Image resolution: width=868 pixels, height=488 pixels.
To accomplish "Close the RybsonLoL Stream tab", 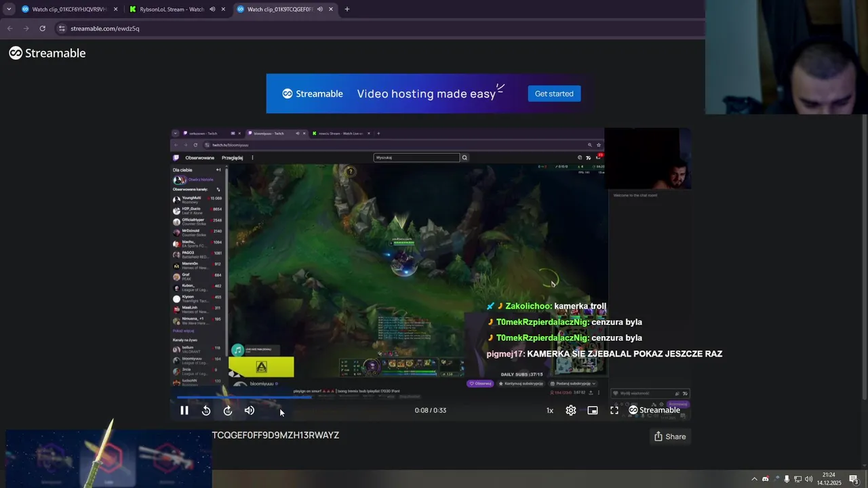I will pyautogui.click(x=223, y=9).
